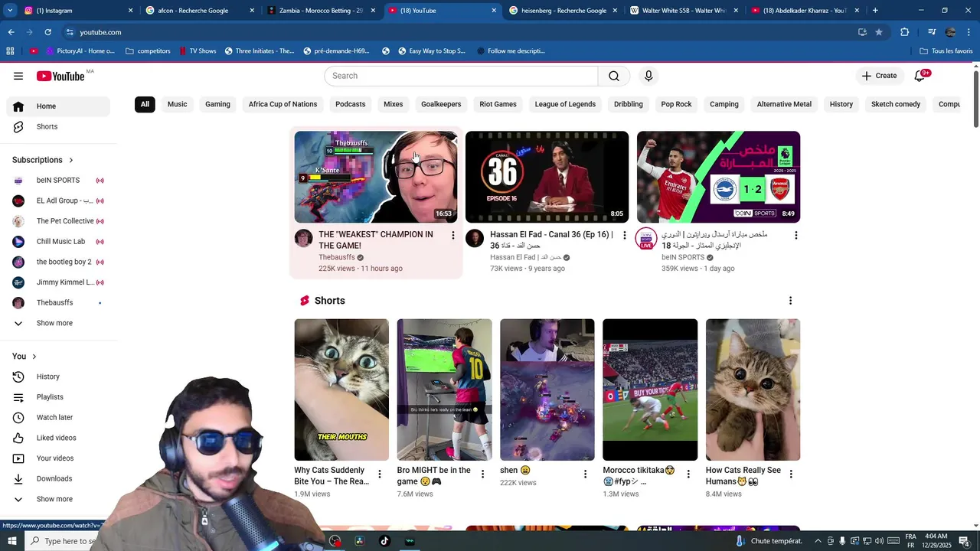980x551 pixels.
Task: Click the YouTube logo
Action: (60, 76)
